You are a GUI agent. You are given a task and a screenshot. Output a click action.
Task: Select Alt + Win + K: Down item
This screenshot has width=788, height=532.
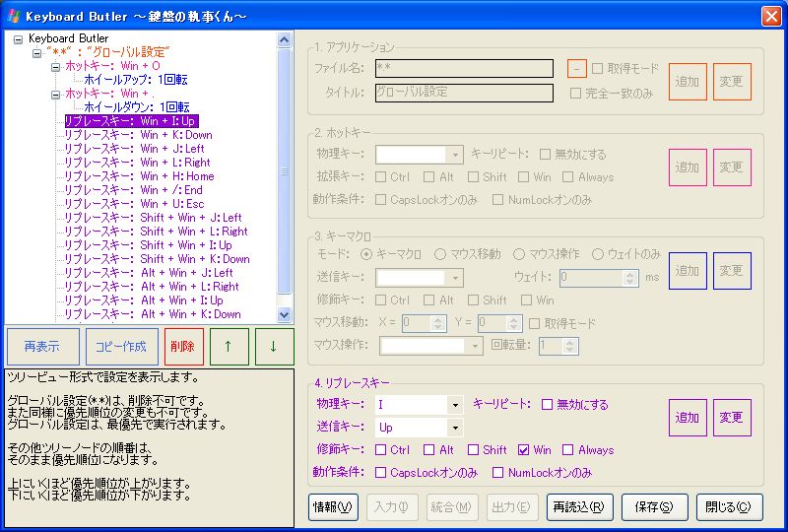pyautogui.click(x=153, y=314)
